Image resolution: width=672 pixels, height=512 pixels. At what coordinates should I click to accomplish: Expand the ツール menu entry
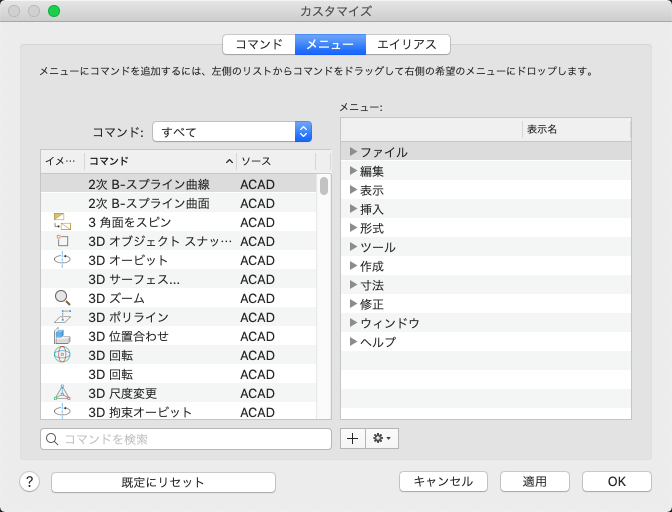click(353, 247)
